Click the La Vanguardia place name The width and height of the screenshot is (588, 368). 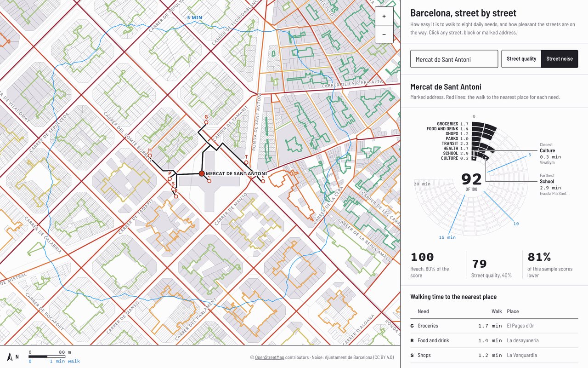point(522,355)
